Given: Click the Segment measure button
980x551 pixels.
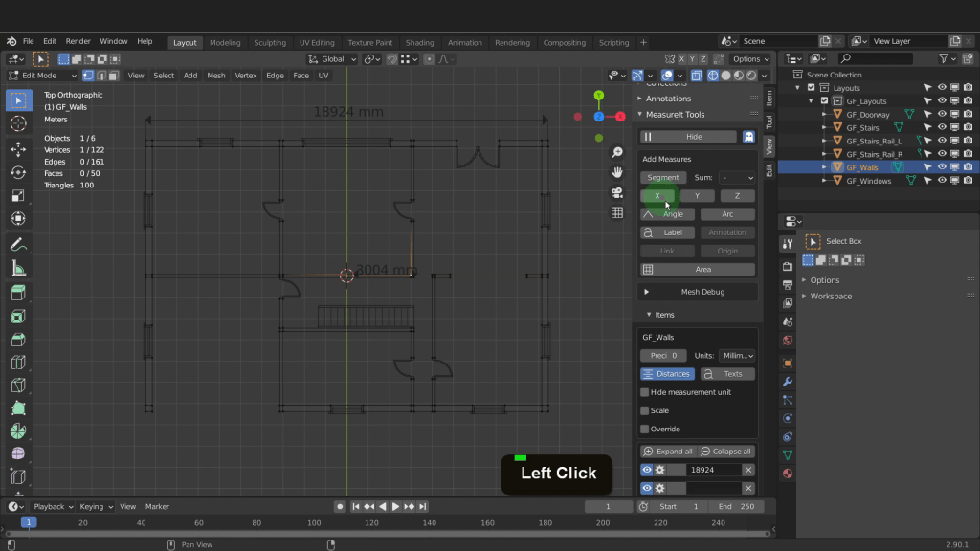Looking at the screenshot, I should (x=662, y=178).
